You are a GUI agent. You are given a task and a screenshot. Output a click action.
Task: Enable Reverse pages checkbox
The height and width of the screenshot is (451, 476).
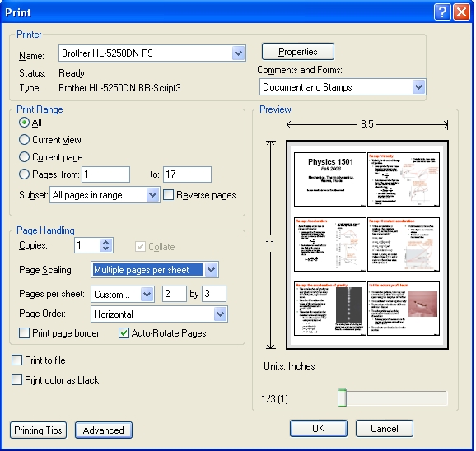click(x=168, y=195)
